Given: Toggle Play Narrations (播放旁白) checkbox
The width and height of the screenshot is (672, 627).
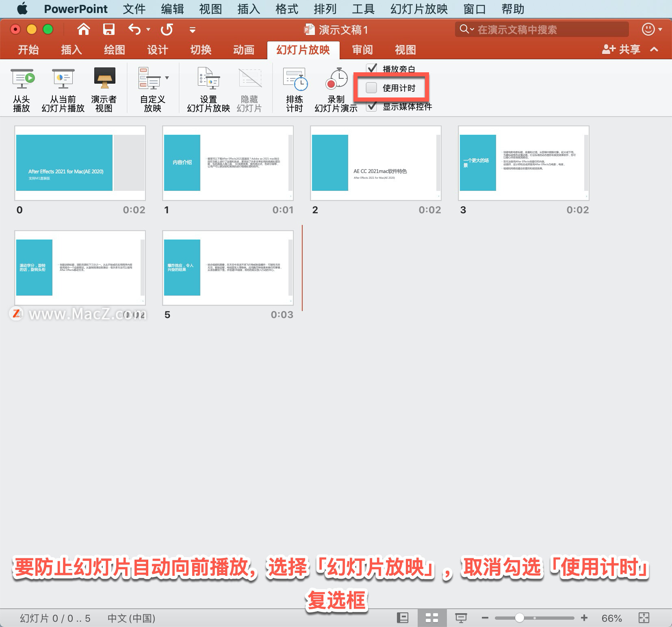Looking at the screenshot, I should tap(372, 69).
